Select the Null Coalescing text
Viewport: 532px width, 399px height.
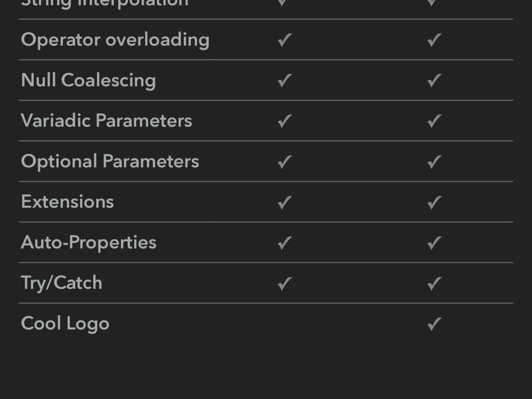point(88,81)
